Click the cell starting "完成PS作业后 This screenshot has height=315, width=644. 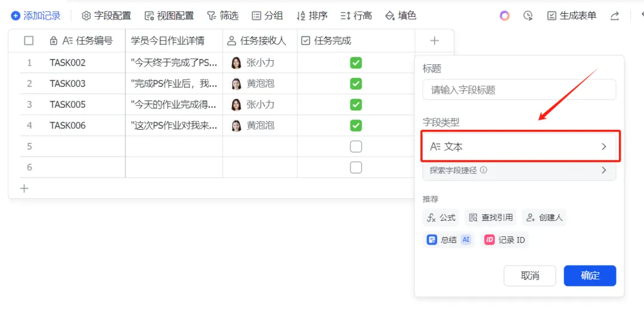[174, 84]
